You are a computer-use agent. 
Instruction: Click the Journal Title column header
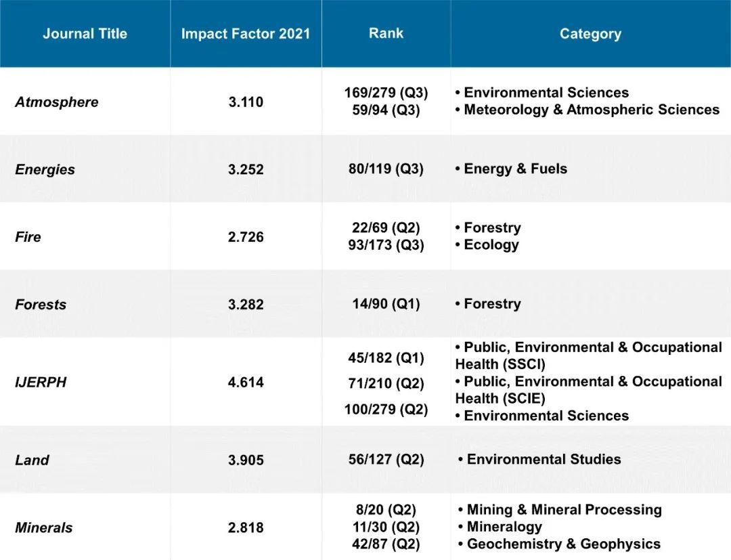point(85,34)
